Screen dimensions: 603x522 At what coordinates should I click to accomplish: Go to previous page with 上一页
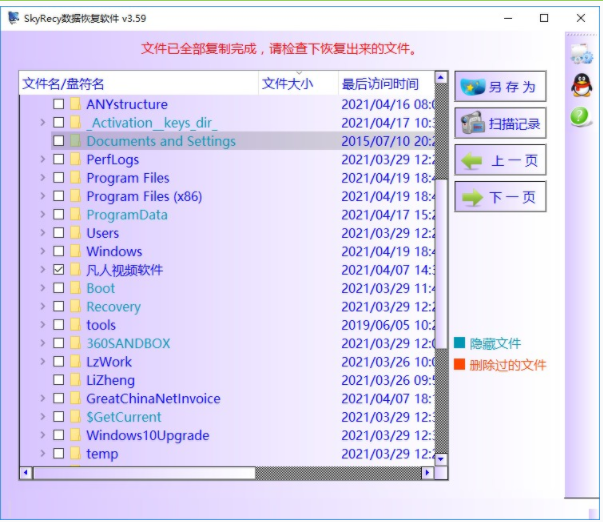[x=500, y=160]
